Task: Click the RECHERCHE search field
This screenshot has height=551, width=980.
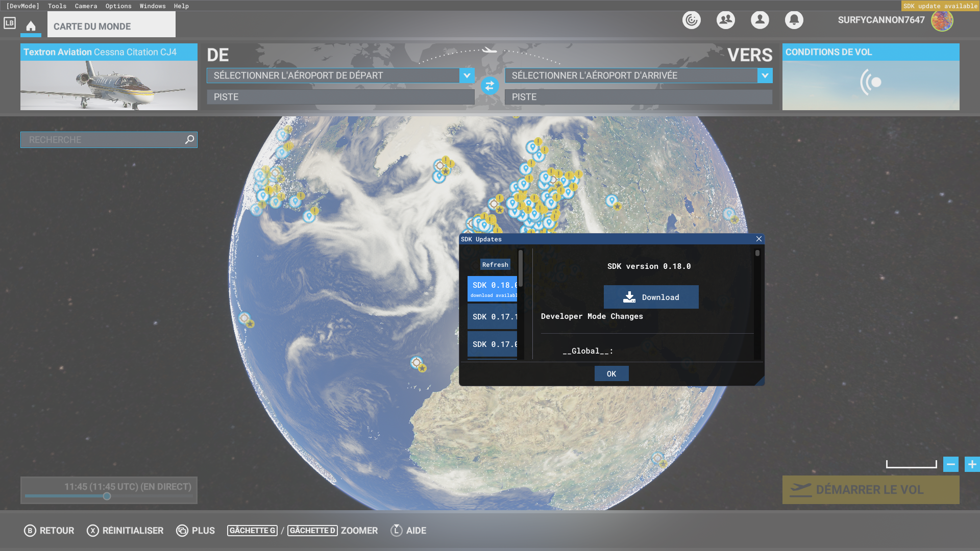Action: pos(102,140)
